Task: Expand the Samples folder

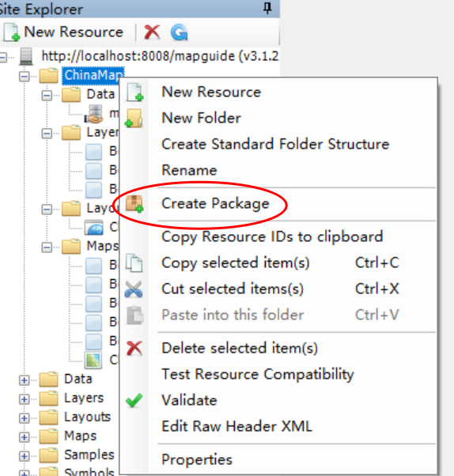Action: point(24,455)
